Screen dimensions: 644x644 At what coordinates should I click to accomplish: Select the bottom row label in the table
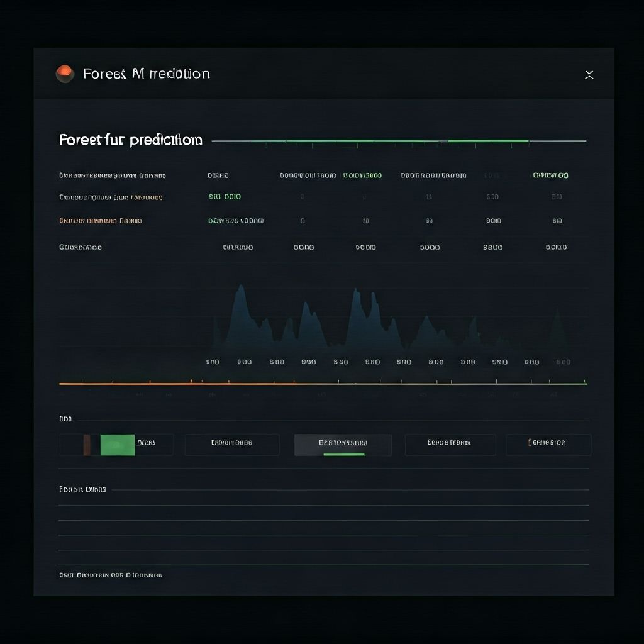click(80, 247)
